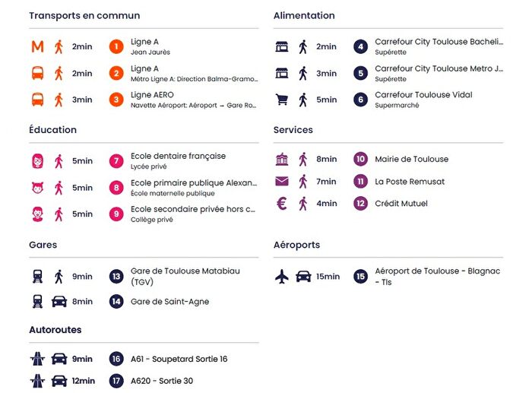This screenshot has height=393, width=532.
Task: Select numbered marker 1 for Ligne A
Action: click(116, 47)
